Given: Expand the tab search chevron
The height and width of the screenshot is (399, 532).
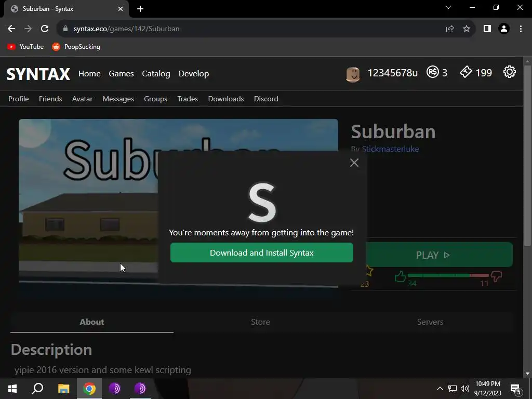Looking at the screenshot, I should (448, 7).
